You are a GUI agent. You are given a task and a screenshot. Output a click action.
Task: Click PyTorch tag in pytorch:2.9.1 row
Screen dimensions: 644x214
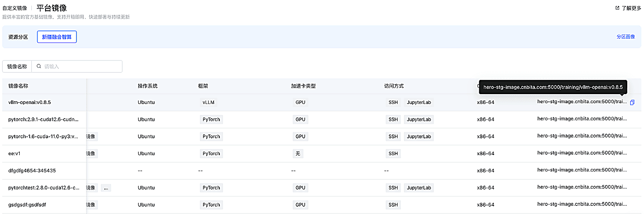[211, 119]
